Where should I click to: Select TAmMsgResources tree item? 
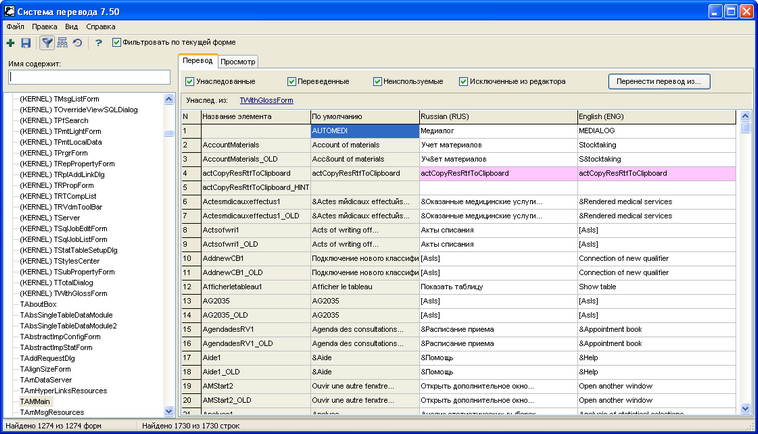(52, 413)
